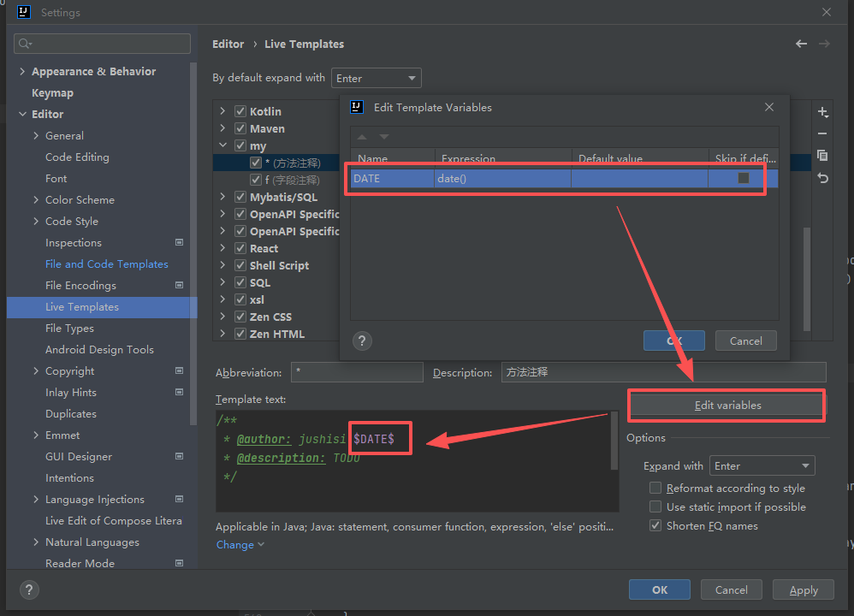Click Cancel in Edit Template Variables dialog
This screenshot has height=616, width=854.
click(x=745, y=341)
